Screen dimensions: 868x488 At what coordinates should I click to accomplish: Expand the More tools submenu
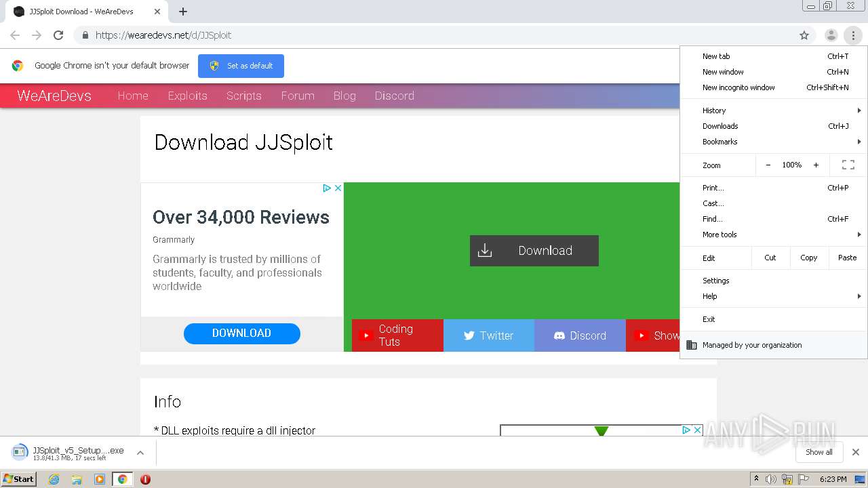774,235
